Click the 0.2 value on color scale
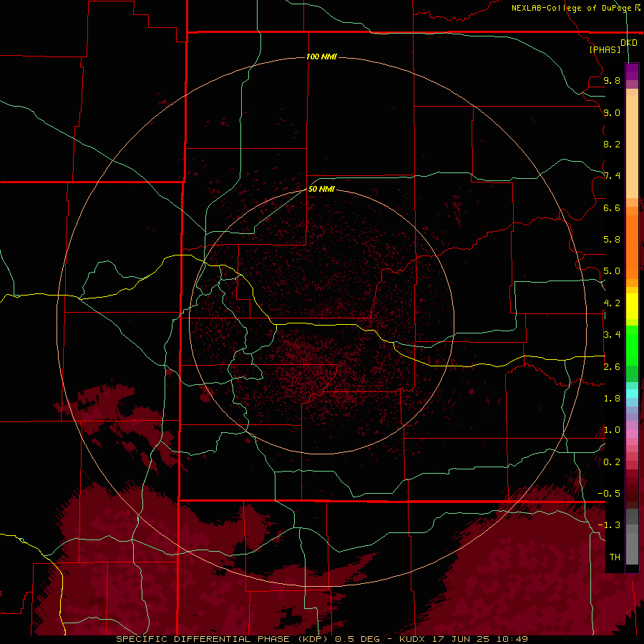Viewport: 644px width, 644px height. coord(612,462)
